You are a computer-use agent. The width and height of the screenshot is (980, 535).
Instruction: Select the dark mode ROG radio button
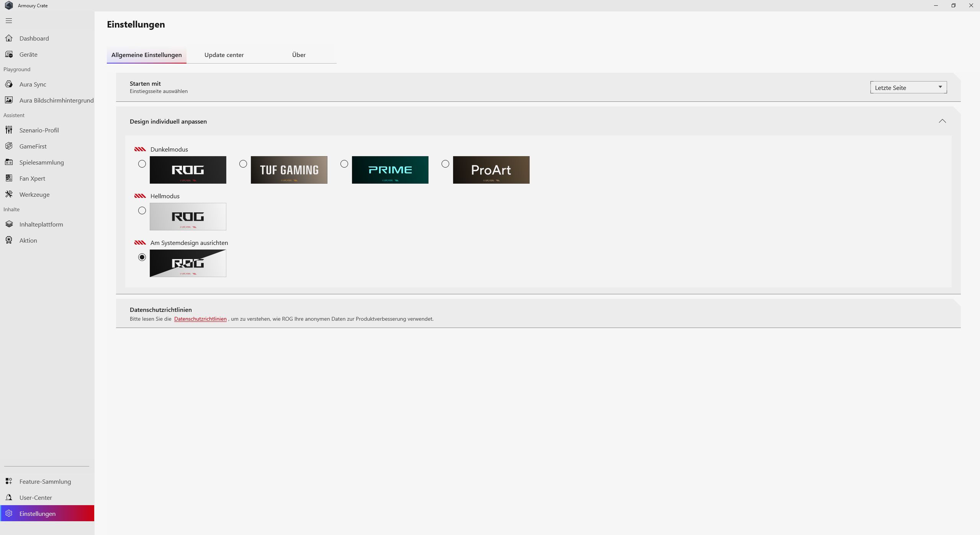click(142, 164)
